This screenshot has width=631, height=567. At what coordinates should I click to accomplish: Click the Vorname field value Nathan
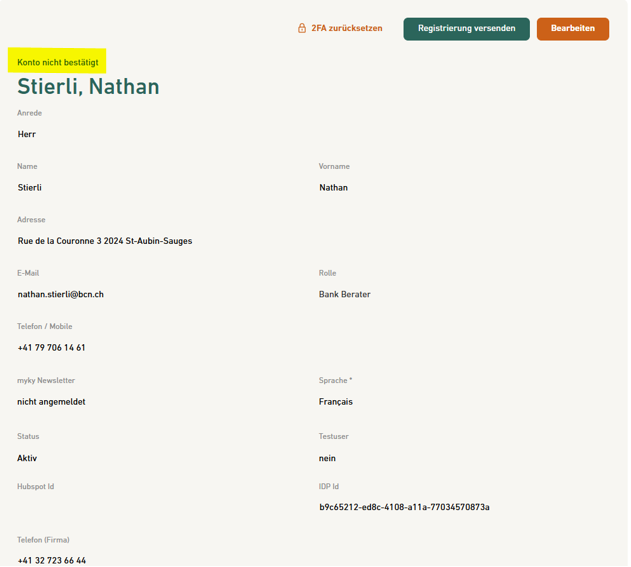333,188
